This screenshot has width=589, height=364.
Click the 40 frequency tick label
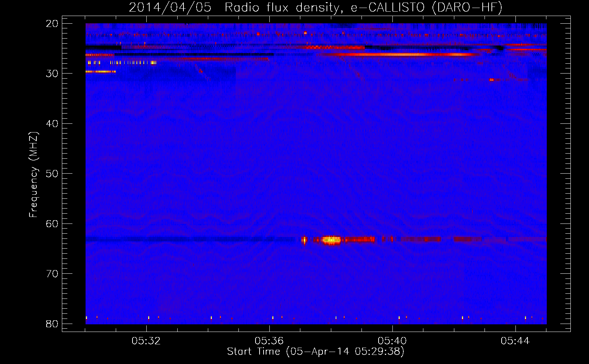coord(52,124)
